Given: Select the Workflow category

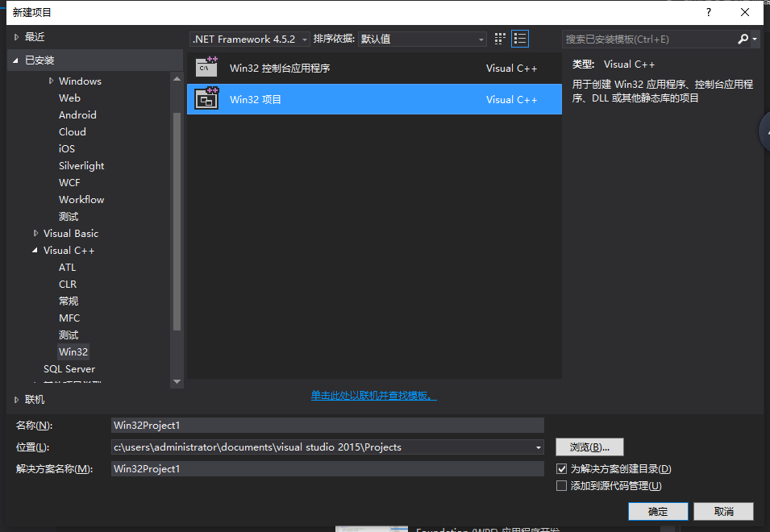Looking at the screenshot, I should (x=81, y=200).
